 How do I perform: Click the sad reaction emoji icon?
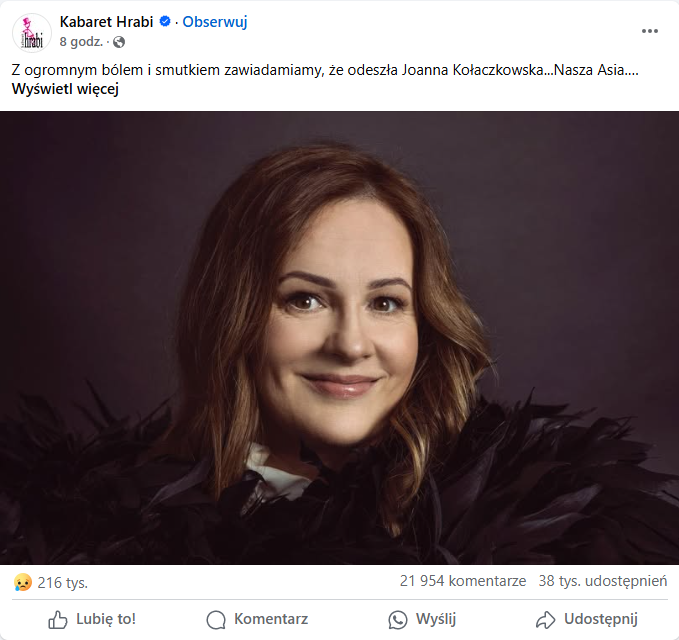click(22, 581)
